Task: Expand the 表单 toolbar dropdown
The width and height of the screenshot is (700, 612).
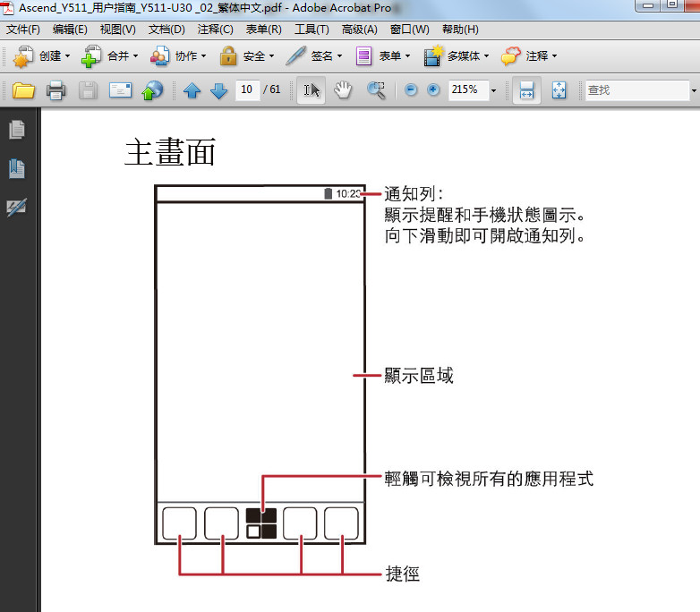Action: click(x=407, y=56)
